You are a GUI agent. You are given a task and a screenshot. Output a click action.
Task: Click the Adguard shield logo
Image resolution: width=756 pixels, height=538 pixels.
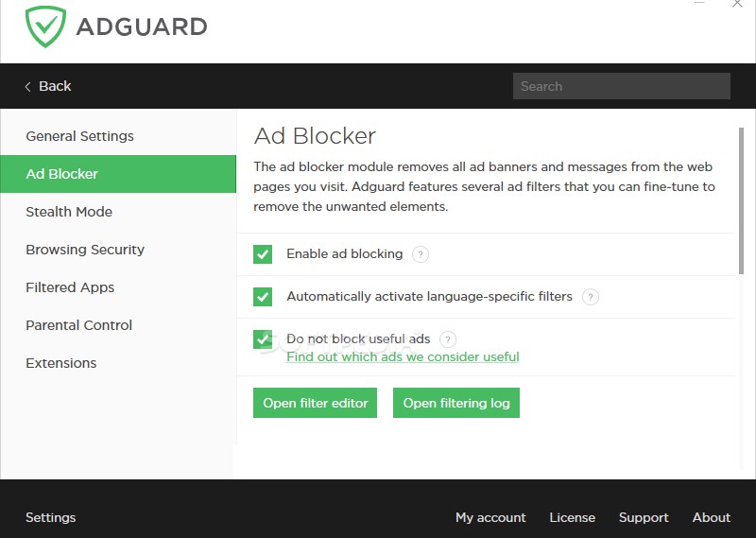pyautogui.click(x=45, y=26)
